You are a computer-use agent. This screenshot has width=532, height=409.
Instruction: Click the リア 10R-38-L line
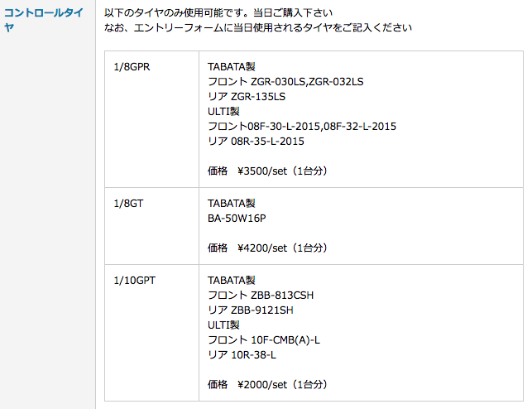pyautogui.click(x=242, y=354)
